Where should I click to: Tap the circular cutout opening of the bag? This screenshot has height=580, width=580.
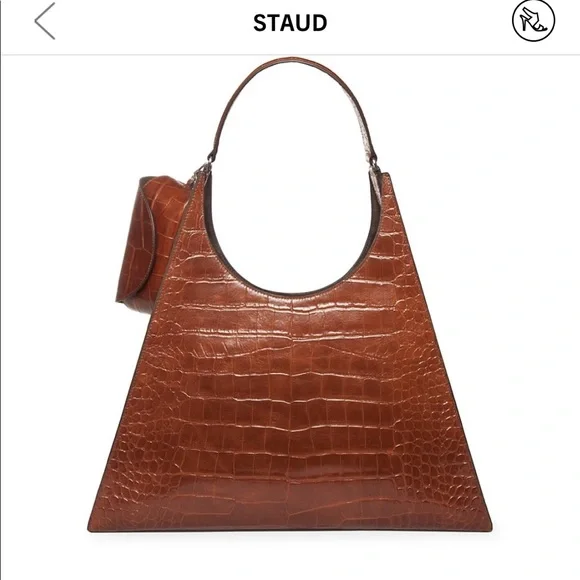(292, 222)
